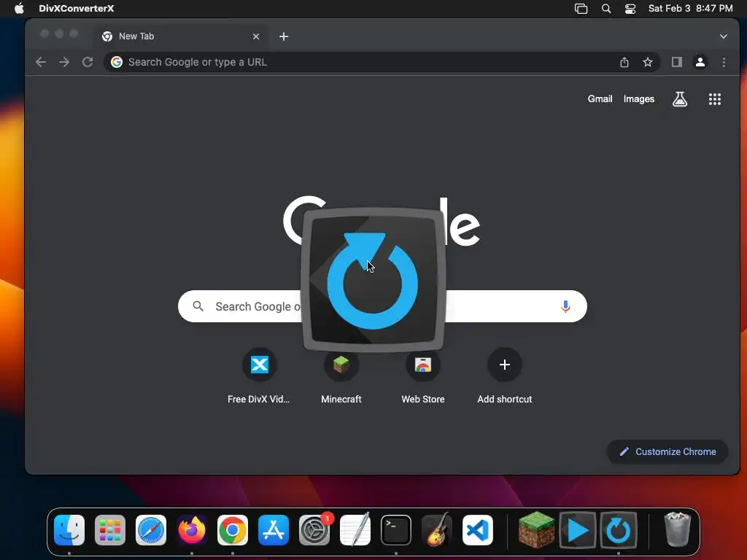The width and height of the screenshot is (747, 560).
Task: Open the Trash in the dock
Action: [677, 530]
